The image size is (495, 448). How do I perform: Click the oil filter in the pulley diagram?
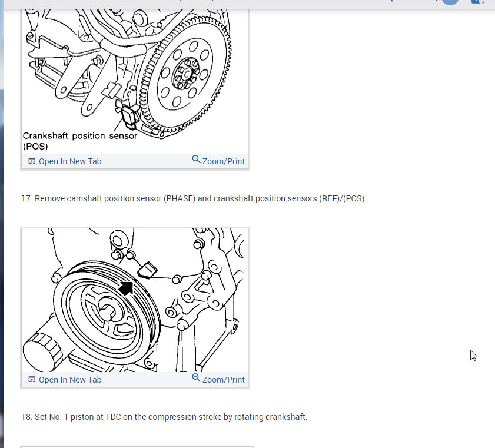click(42, 353)
